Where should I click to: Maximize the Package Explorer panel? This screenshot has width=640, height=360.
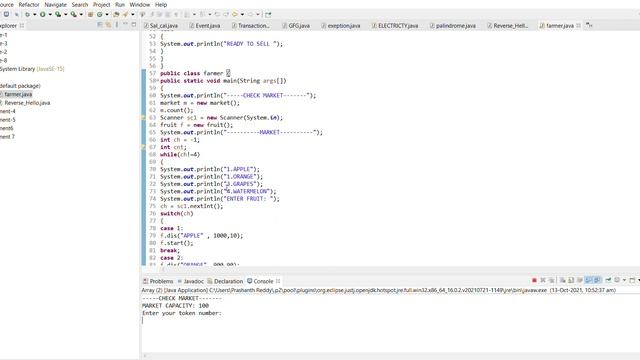(133, 24)
